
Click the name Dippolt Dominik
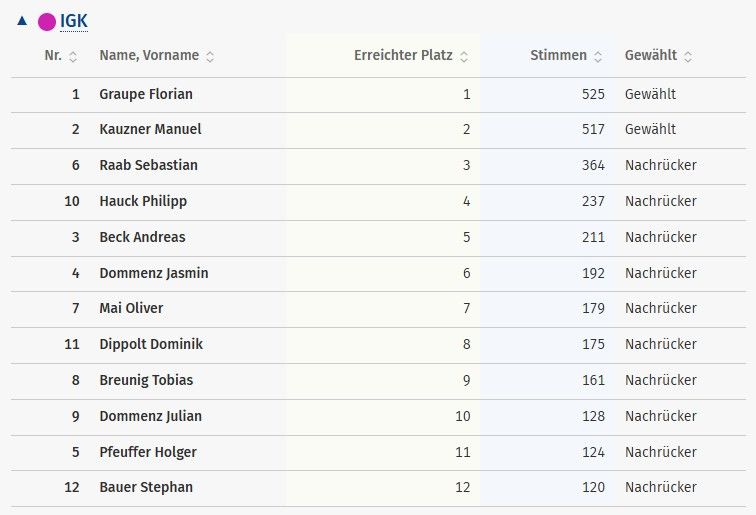pos(151,344)
